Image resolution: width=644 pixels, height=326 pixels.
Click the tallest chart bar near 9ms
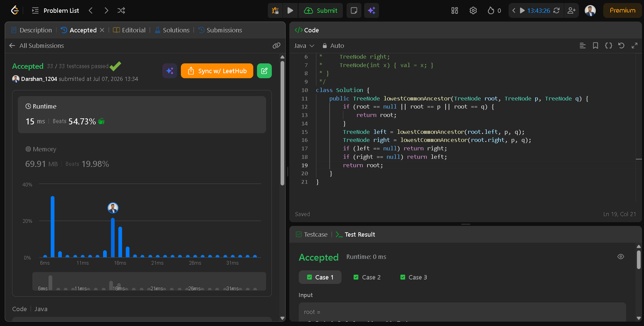pyautogui.click(x=53, y=227)
